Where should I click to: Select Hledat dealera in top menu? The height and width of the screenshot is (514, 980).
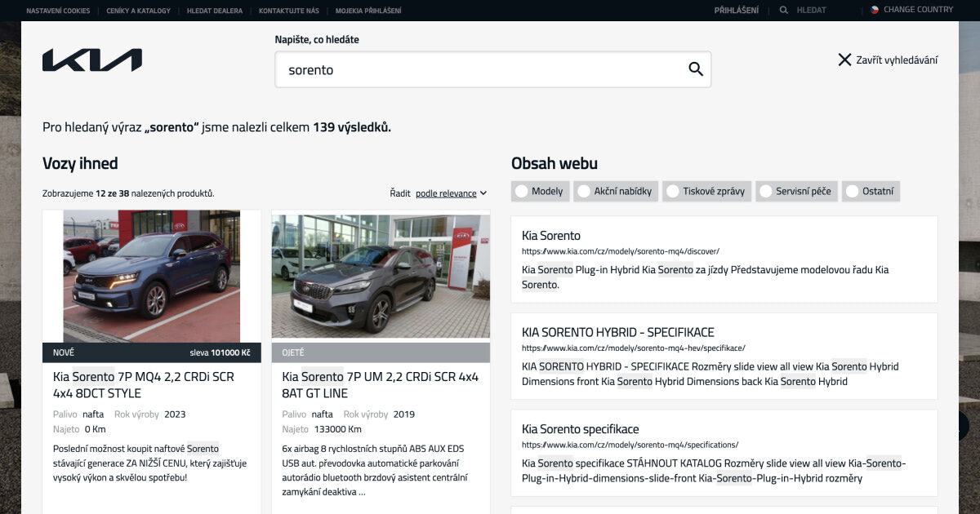[x=215, y=11]
